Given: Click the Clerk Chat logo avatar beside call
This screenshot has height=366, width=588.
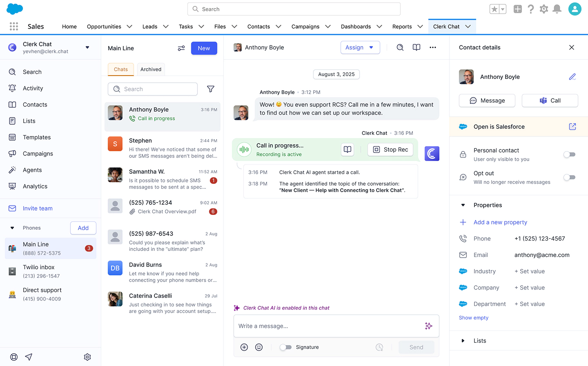Looking at the screenshot, I should coord(432,154).
